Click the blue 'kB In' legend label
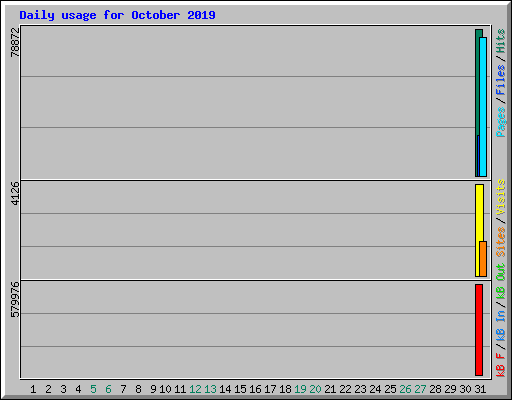This screenshot has height=400, width=512. 501,325
